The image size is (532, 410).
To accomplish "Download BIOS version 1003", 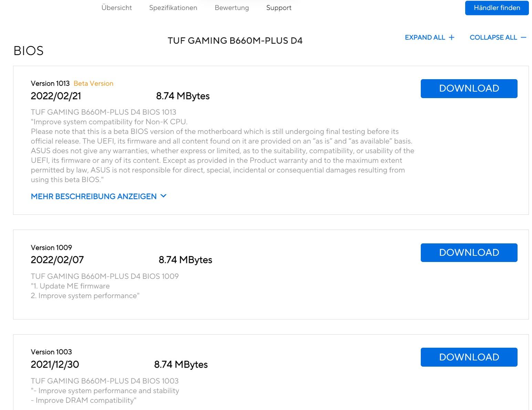I will [469, 357].
